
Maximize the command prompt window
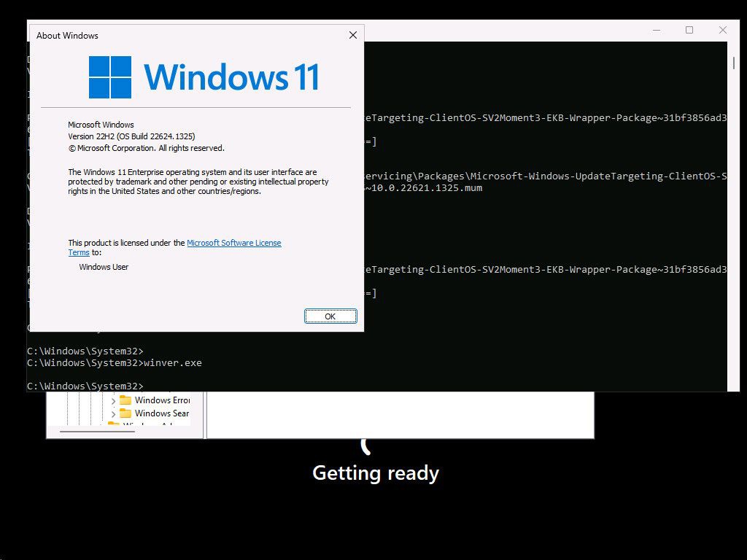coord(689,30)
